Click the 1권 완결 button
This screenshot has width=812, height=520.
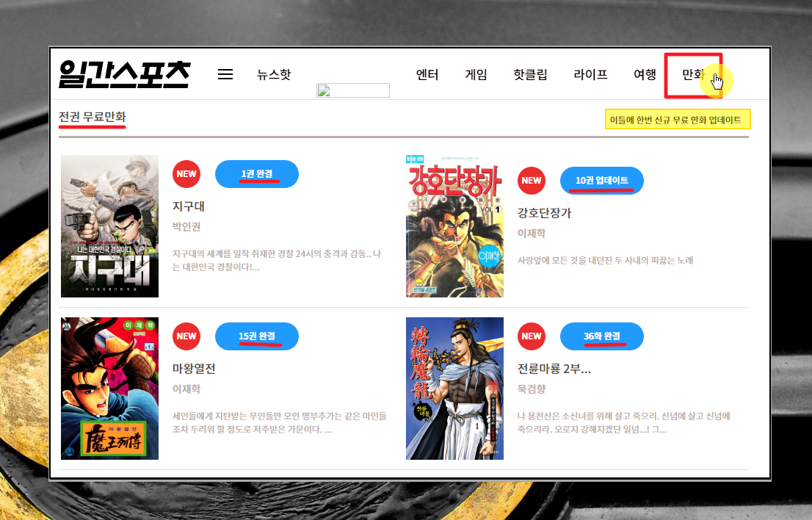pyautogui.click(x=257, y=174)
